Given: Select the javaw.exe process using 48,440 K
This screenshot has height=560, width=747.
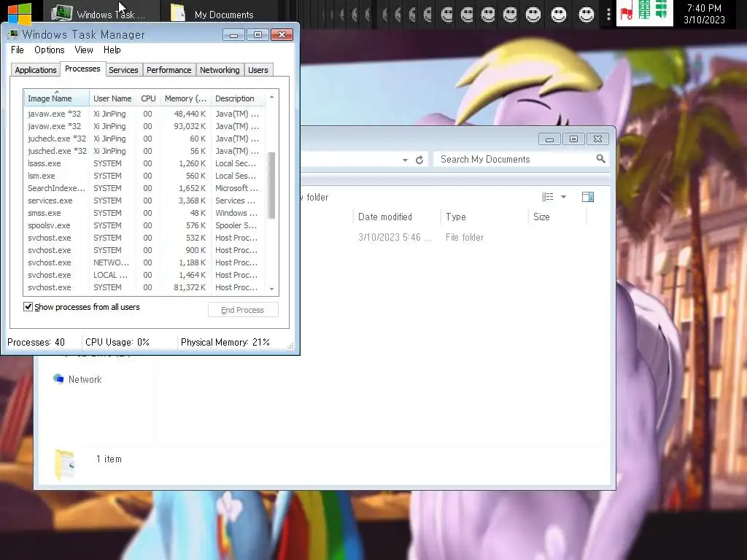Looking at the screenshot, I should (145, 114).
